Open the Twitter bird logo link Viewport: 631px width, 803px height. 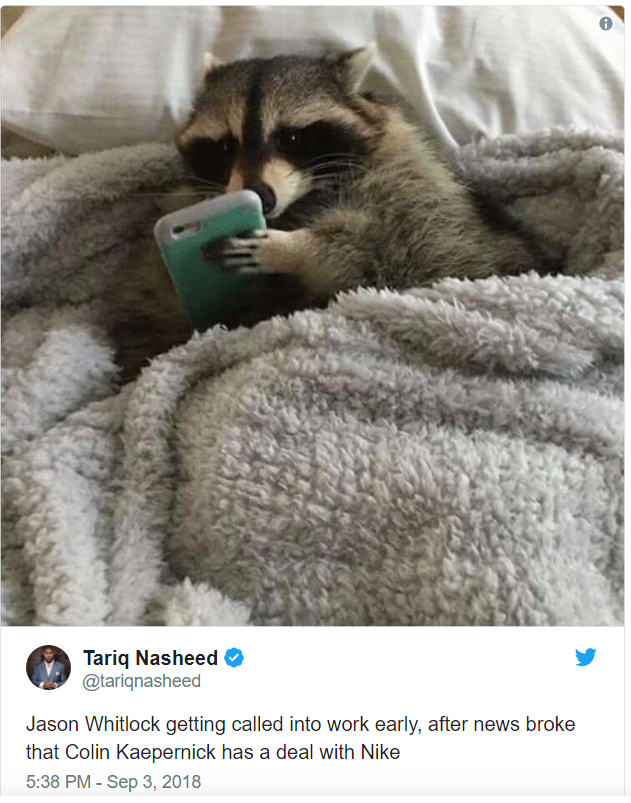[585, 657]
